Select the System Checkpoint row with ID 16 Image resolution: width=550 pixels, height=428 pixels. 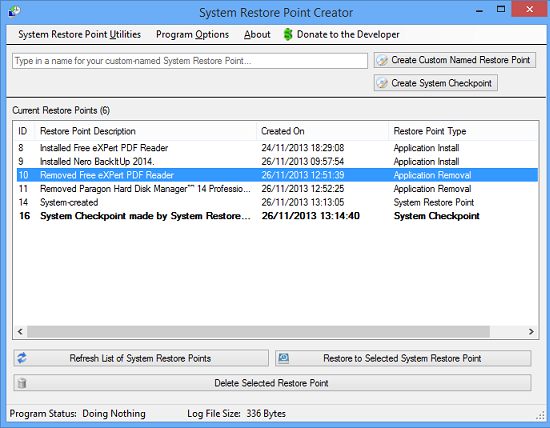click(277, 216)
